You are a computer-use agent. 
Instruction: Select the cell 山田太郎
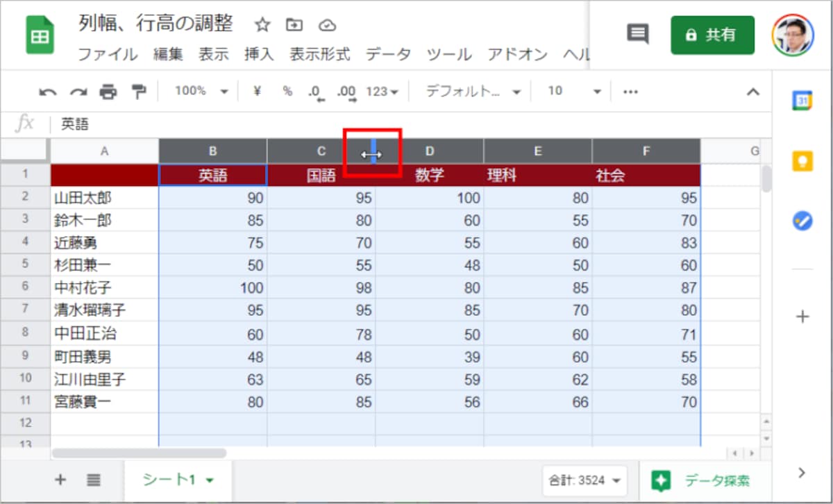(105, 198)
